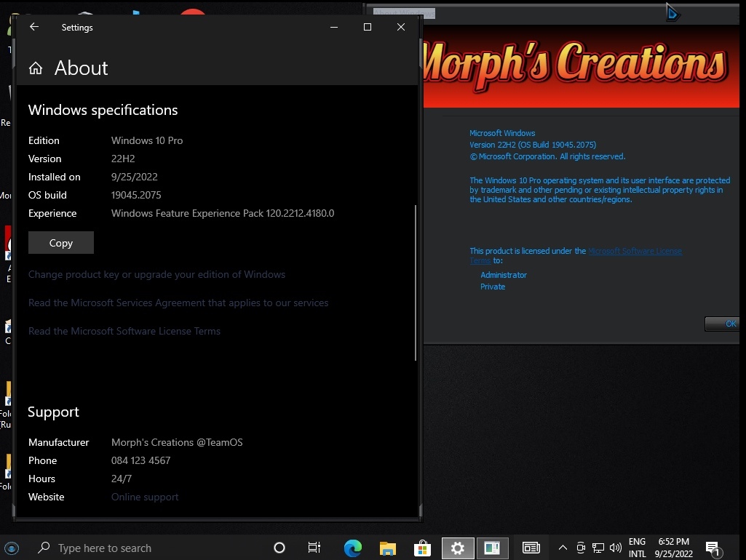The height and width of the screenshot is (560, 746).
Task: Minimize the Settings window
Action: 334,27
